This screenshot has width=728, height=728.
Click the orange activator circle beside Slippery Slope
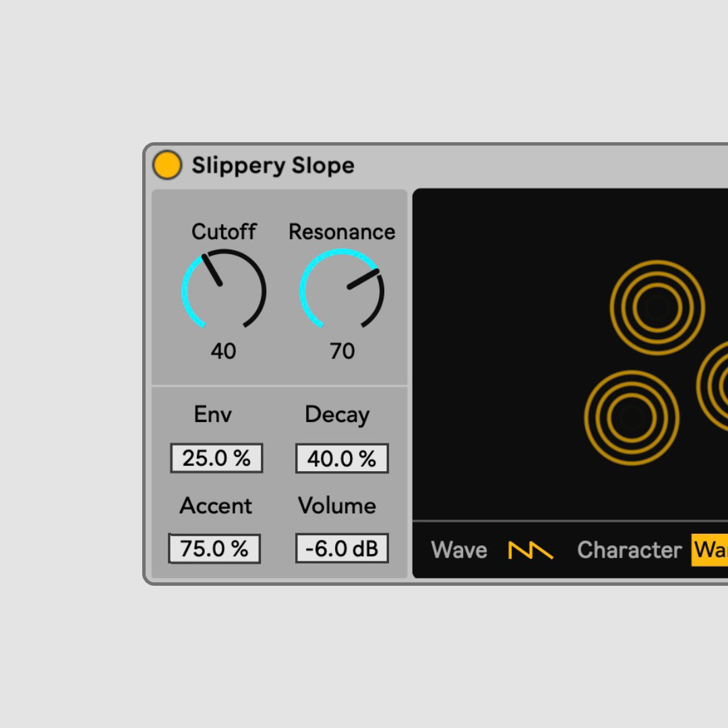click(168, 164)
